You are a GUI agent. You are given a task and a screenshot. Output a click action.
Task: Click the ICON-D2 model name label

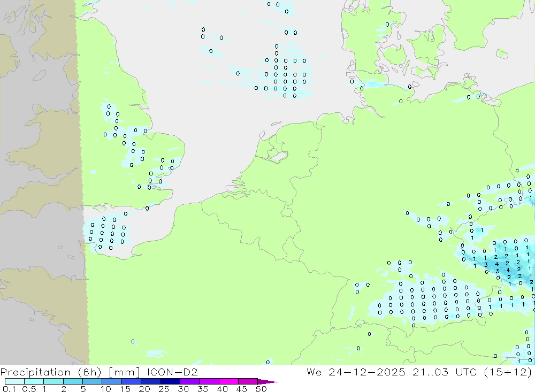click(x=173, y=372)
